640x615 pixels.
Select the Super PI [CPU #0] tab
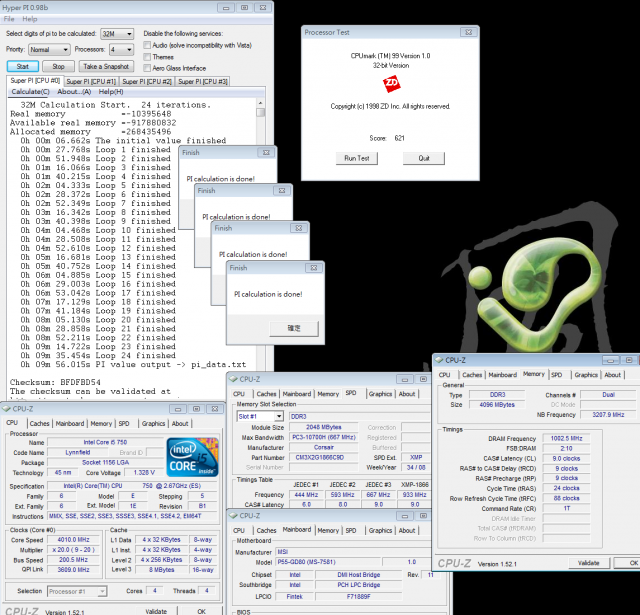pyautogui.click(x=35, y=80)
